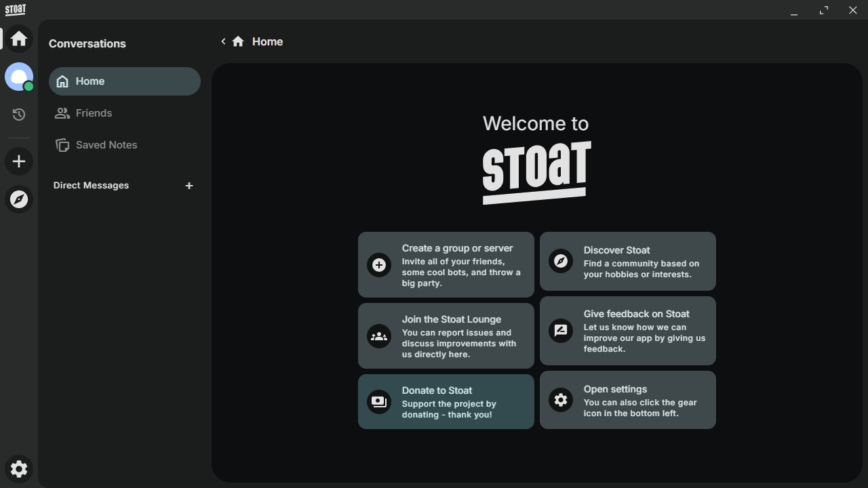Click the Open settings card
The image size is (868, 488).
pyautogui.click(x=628, y=400)
